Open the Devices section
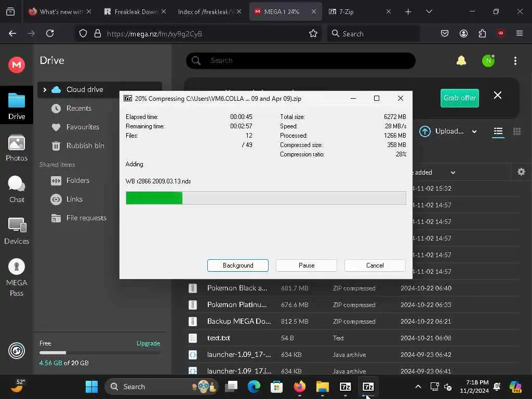Screen dimensions: 532x399 (x=17, y=231)
